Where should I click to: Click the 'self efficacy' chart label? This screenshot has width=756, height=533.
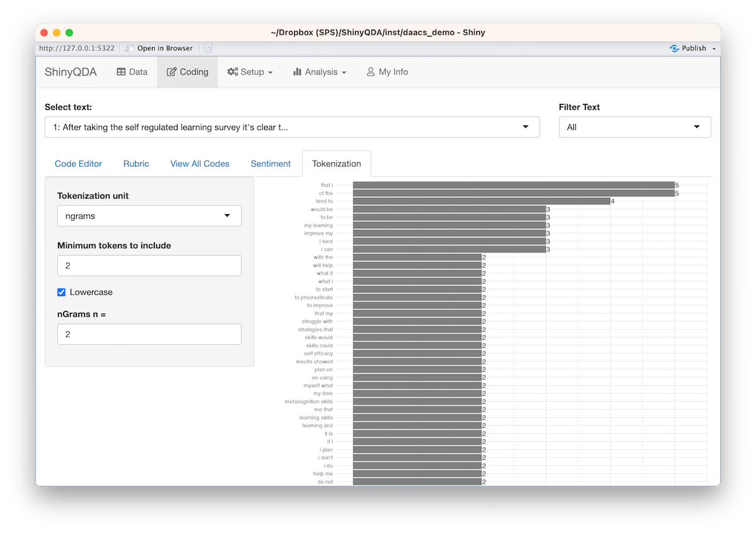pyautogui.click(x=318, y=353)
